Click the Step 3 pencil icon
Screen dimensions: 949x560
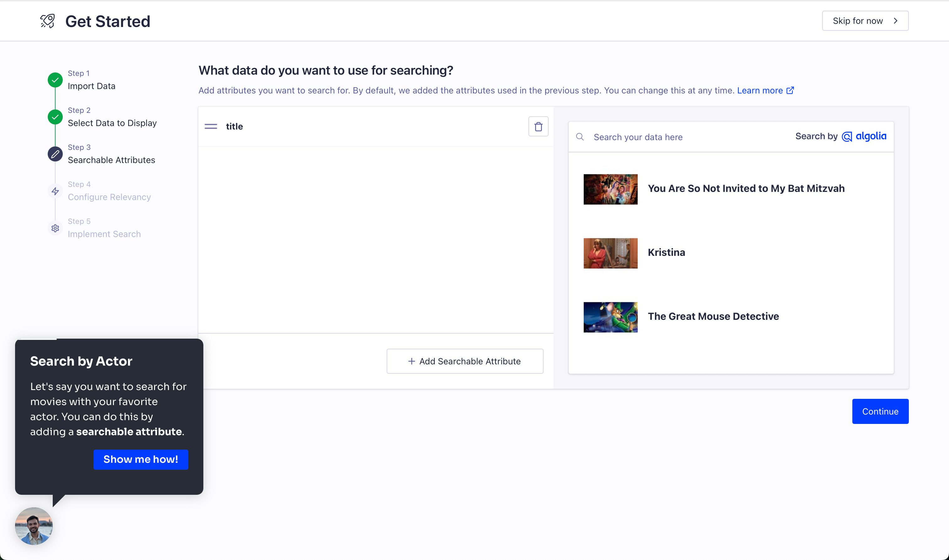[55, 154]
